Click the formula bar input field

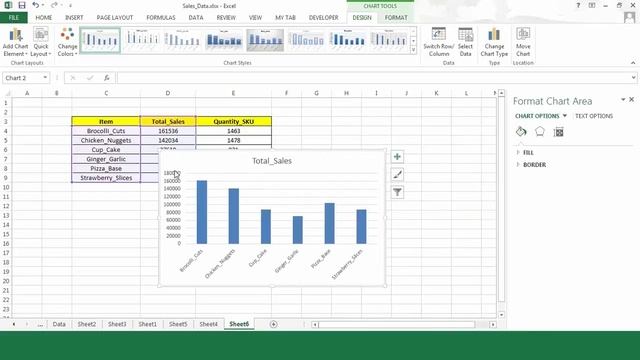click(x=373, y=78)
